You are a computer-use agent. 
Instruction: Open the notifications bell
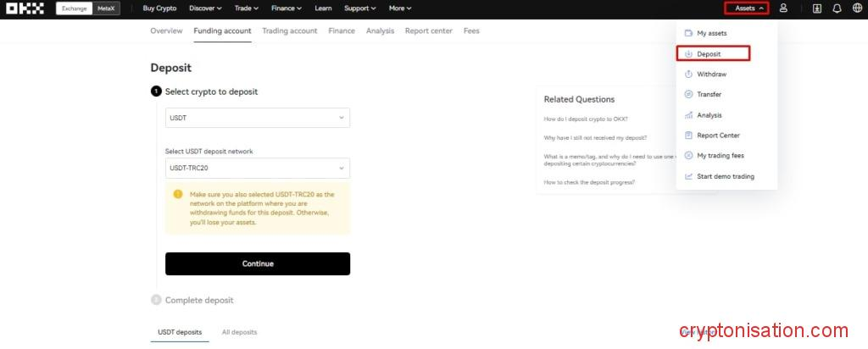pos(837,8)
